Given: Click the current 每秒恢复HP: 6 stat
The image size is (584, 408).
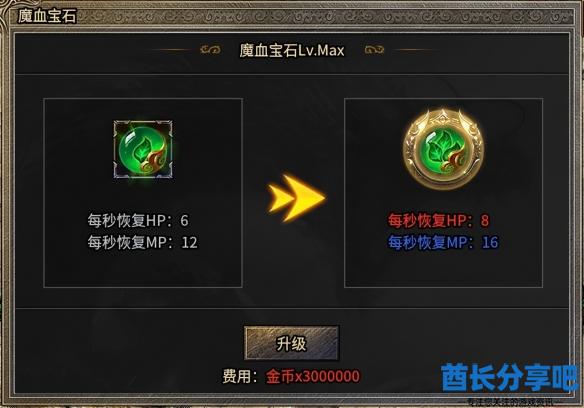Looking at the screenshot, I should tap(138, 221).
